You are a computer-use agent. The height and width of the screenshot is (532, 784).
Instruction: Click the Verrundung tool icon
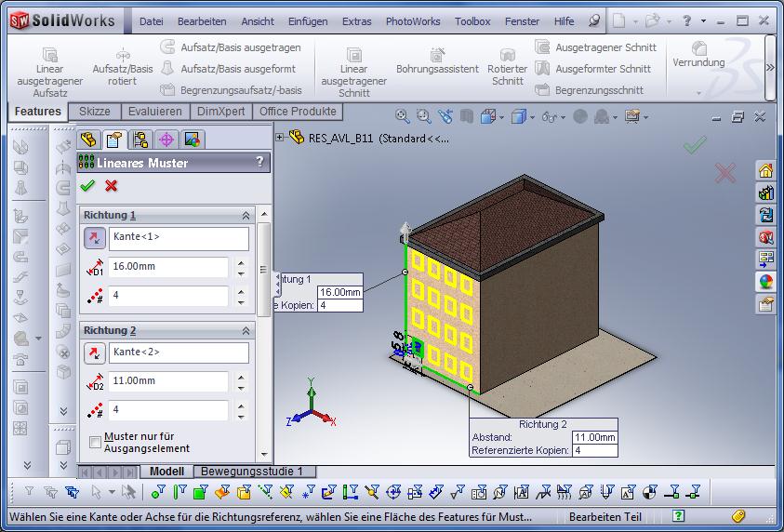698,47
